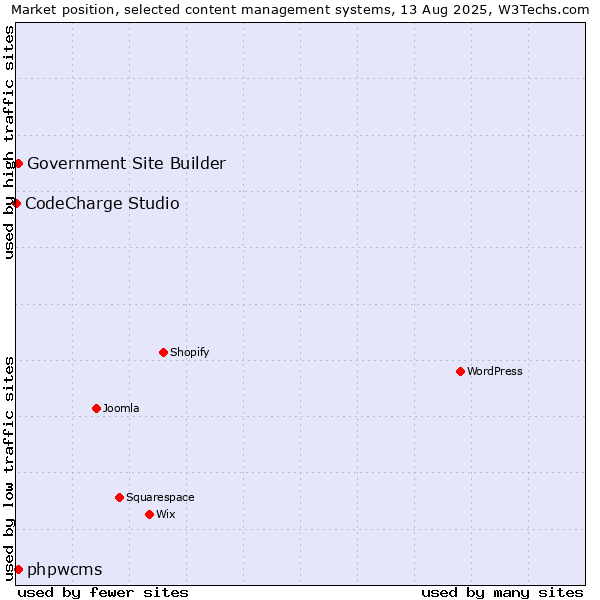Click the red CodeCharge Studio data point
The width and height of the screenshot is (600, 600).
point(16,203)
